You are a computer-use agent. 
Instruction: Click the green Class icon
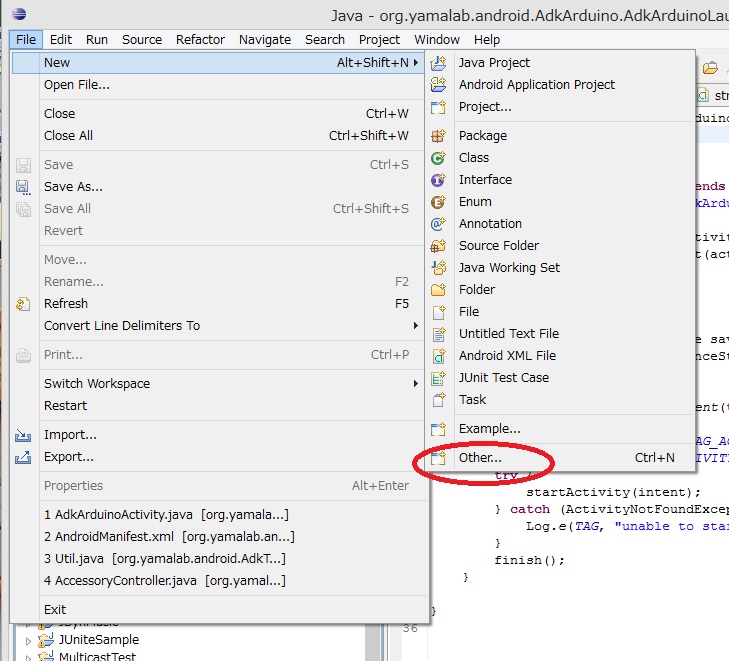[x=438, y=158]
